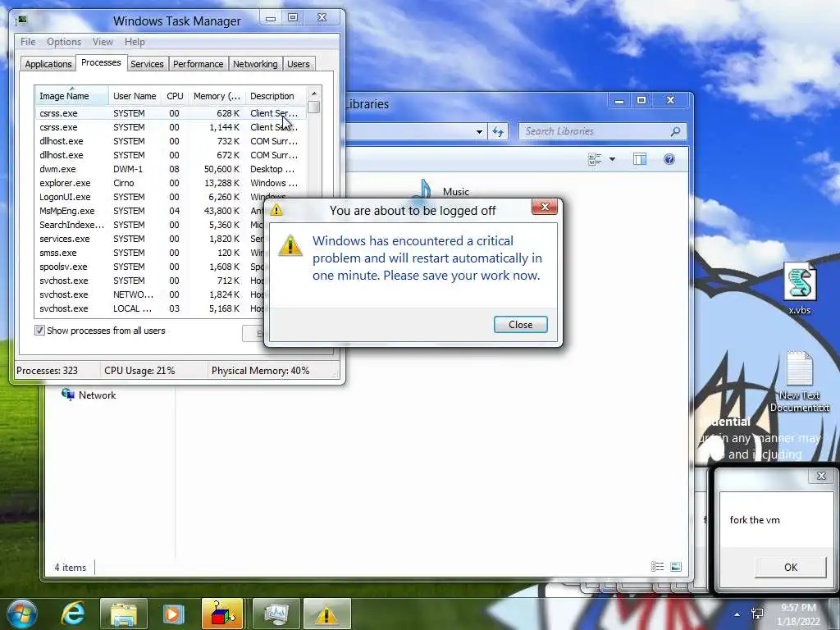Select the dwm.exe process row
This screenshot has height=630, width=840.
click(x=171, y=169)
